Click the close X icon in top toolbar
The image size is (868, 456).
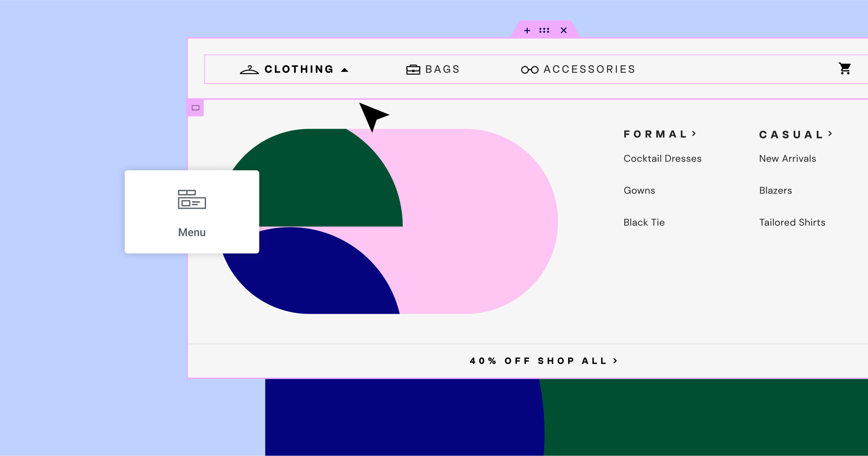563,30
